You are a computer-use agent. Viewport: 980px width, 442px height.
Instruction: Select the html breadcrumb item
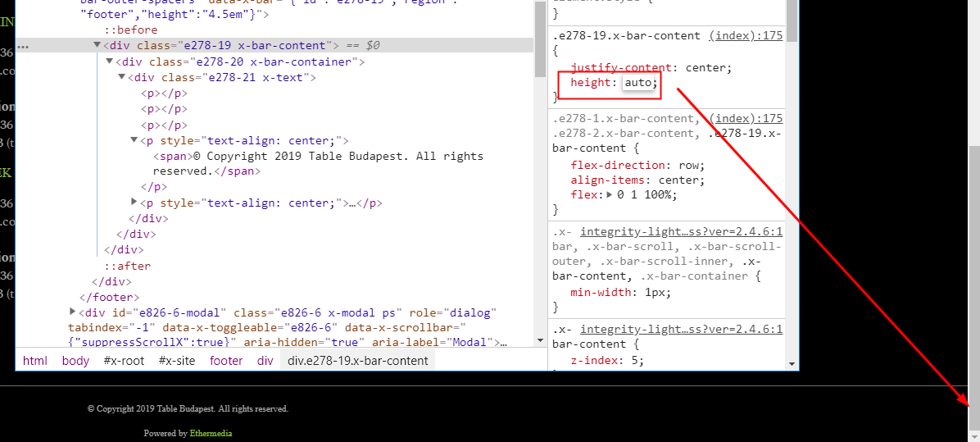click(34, 361)
